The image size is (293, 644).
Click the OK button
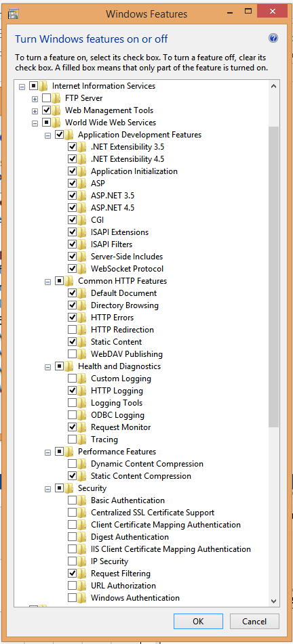[x=198, y=622]
